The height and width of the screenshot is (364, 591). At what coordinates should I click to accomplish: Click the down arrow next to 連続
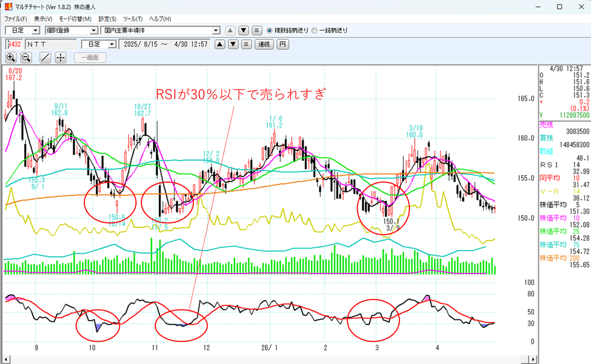(233, 44)
